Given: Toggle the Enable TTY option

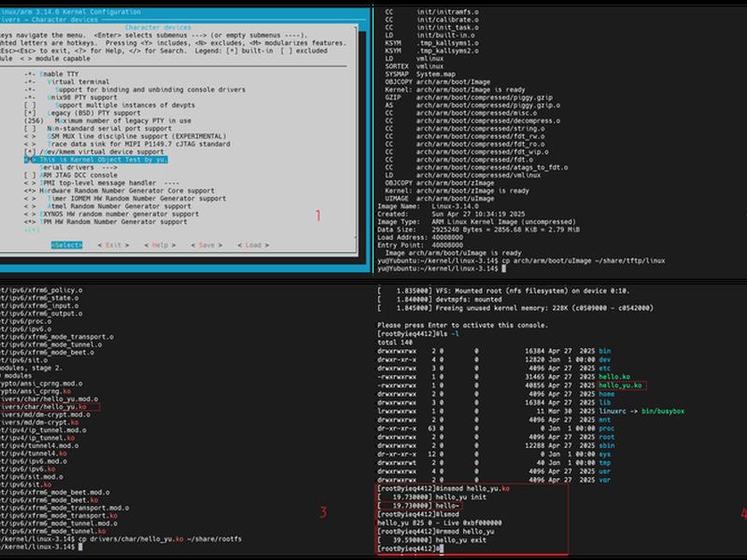Looking at the screenshot, I should coord(51,74).
